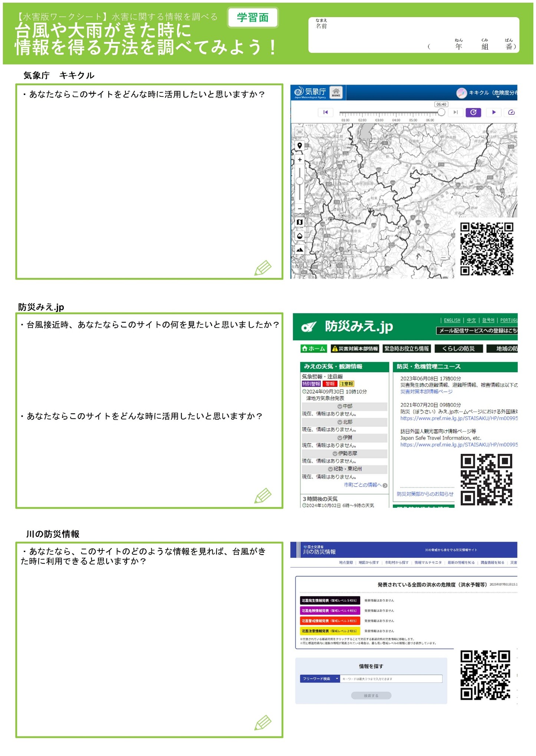Open the base map selection icon
The width and height of the screenshot is (536, 756).
[300, 222]
